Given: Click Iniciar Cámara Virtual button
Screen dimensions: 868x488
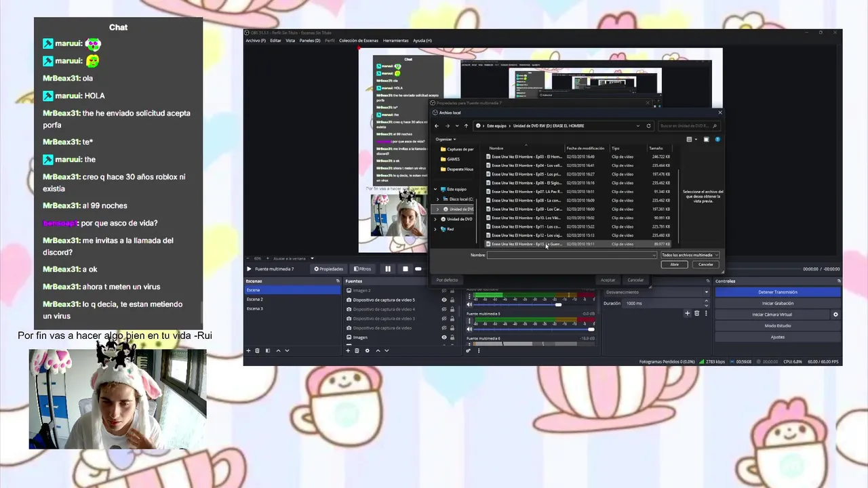Looking at the screenshot, I should click(x=772, y=314).
